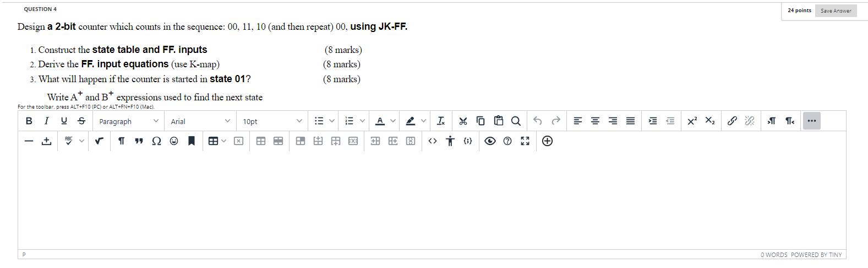Cut selection with scissors icon
This screenshot has height=268, width=868.
463,121
